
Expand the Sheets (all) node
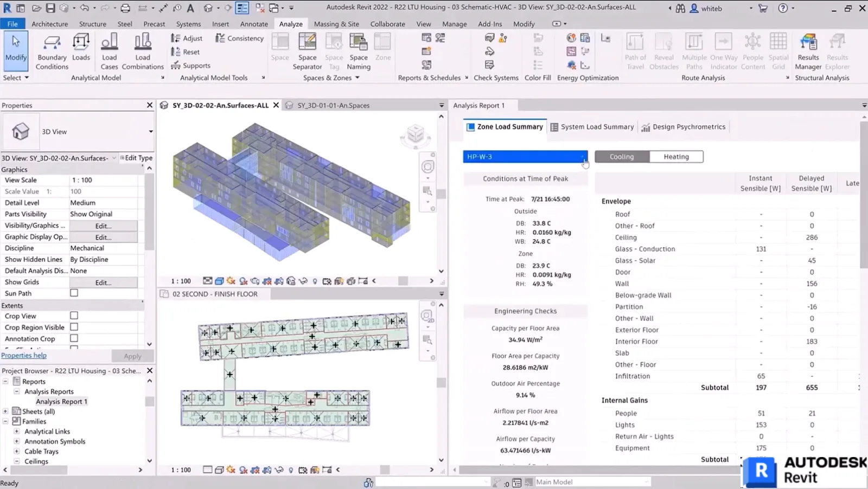tap(5, 411)
